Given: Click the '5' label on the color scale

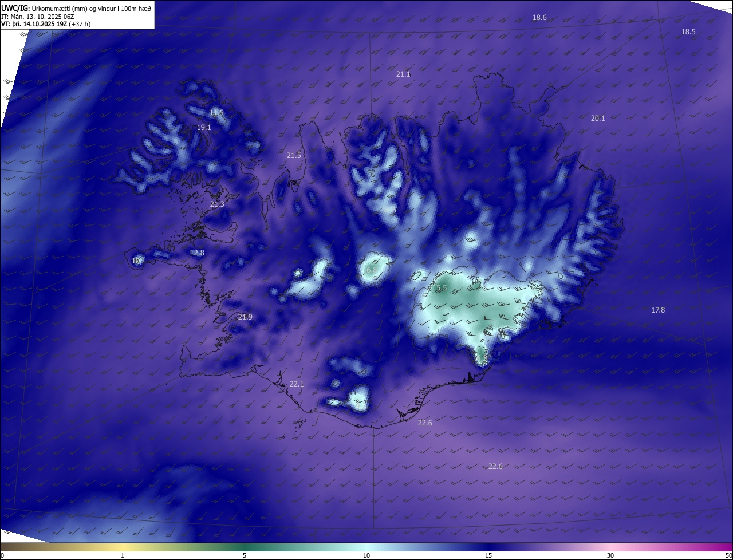Looking at the screenshot, I should (x=245, y=555).
